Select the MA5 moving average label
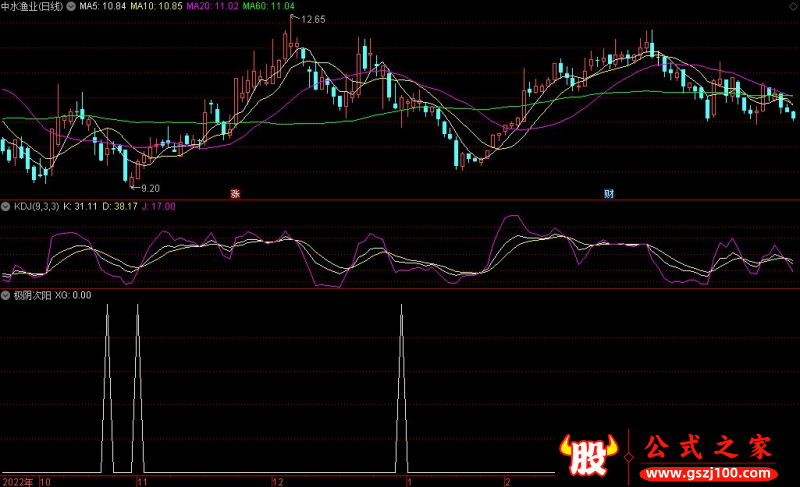Viewport: 800px width, 487px height. [x=103, y=7]
